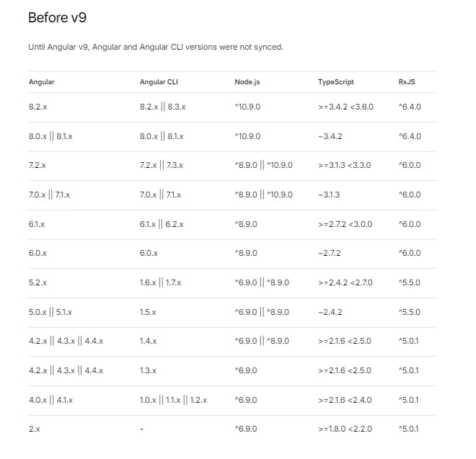The width and height of the screenshot is (476, 459).
Task: Click the TypeScript column header
Action: pos(336,82)
